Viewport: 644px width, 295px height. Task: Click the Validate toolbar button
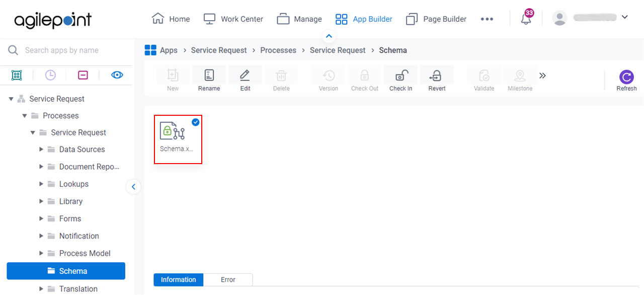pyautogui.click(x=484, y=80)
